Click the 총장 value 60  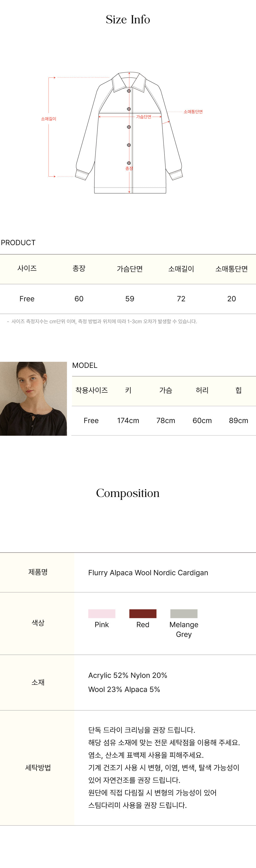pos(79,299)
